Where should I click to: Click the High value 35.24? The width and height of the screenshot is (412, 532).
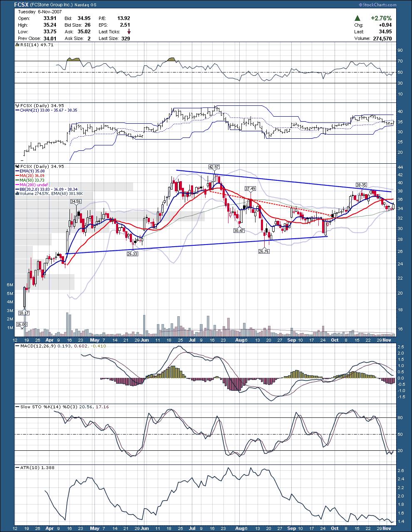50,25
